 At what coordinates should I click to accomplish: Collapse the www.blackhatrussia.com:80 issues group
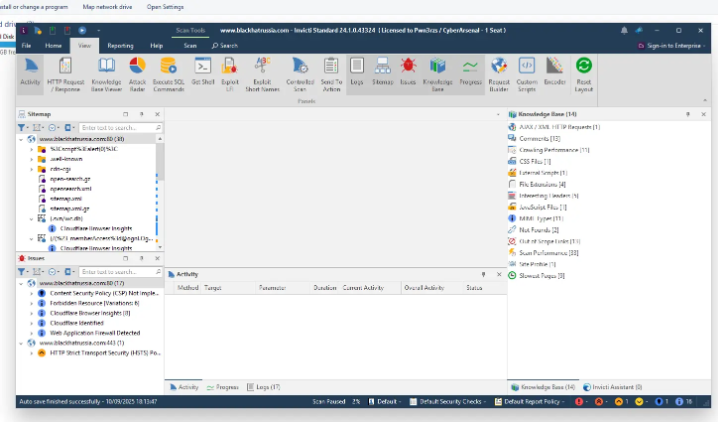click(21, 283)
